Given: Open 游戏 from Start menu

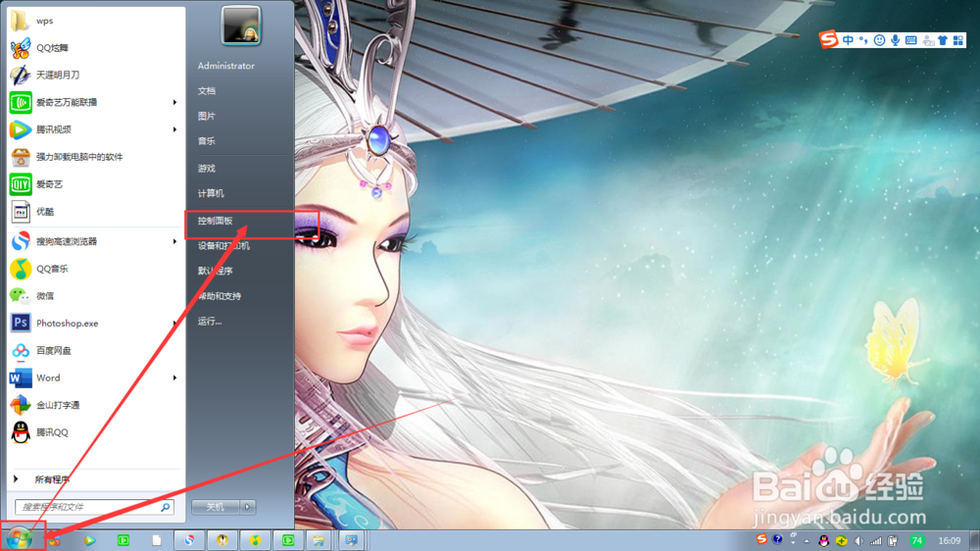Looking at the screenshot, I should coord(207,169).
